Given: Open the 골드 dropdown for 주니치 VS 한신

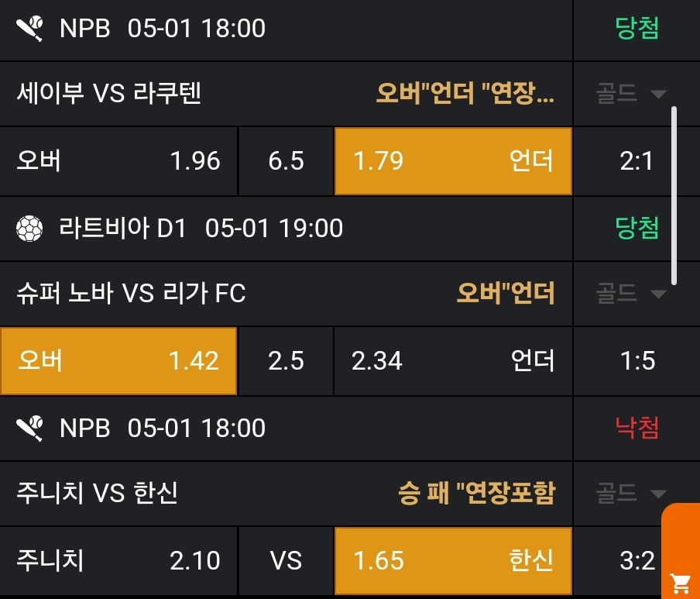Looking at the screenshot, I should coord(631,492).
